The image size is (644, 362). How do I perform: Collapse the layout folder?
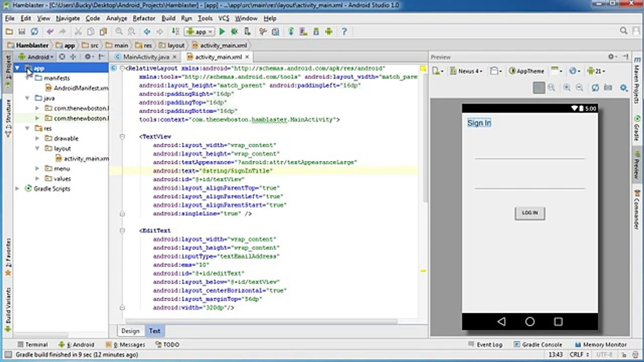click(37, 148)
